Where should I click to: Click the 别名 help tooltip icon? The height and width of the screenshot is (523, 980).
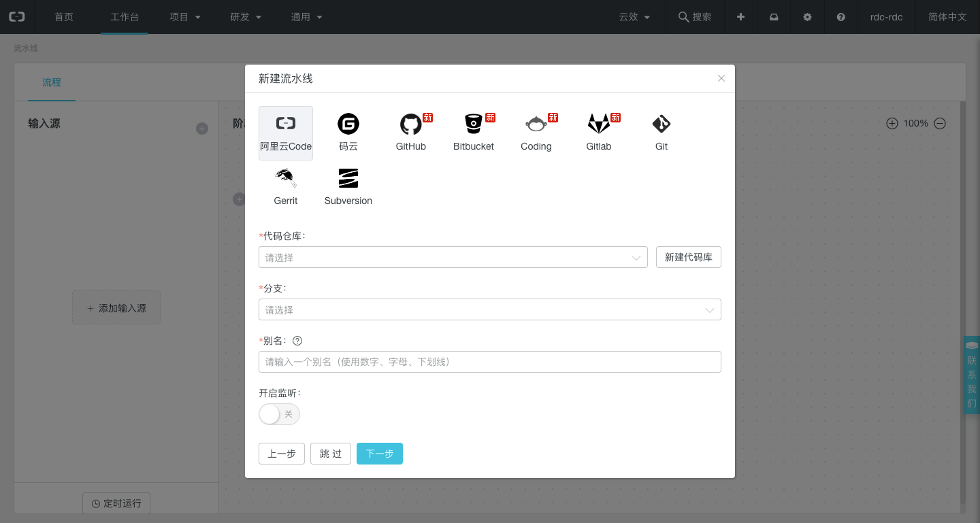point(297,341)
